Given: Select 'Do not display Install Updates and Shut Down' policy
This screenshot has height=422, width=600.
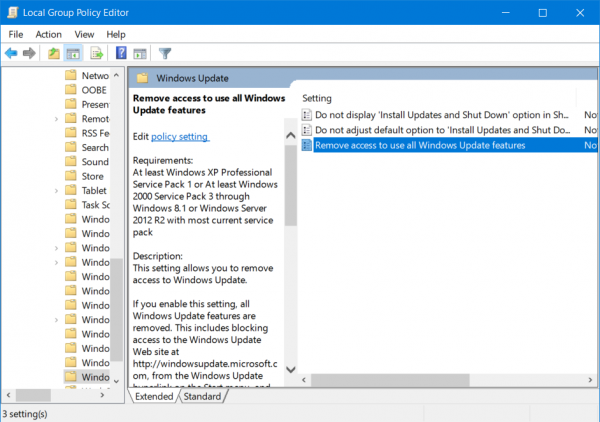Looking at the screenshot, I should pos(440,114).
